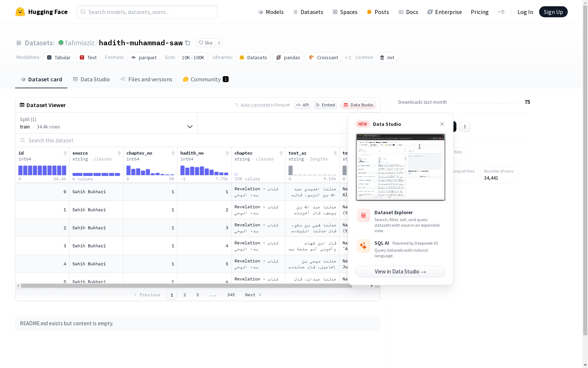
Task: Click the 10K - 100K size tag
Action: pos(193,57)
